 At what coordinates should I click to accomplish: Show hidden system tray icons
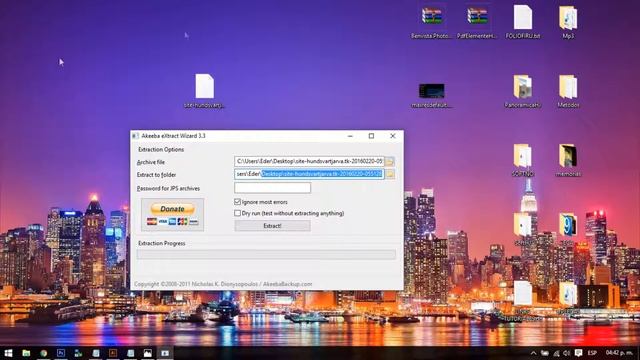pyautogui.click(x=533, y=353)
